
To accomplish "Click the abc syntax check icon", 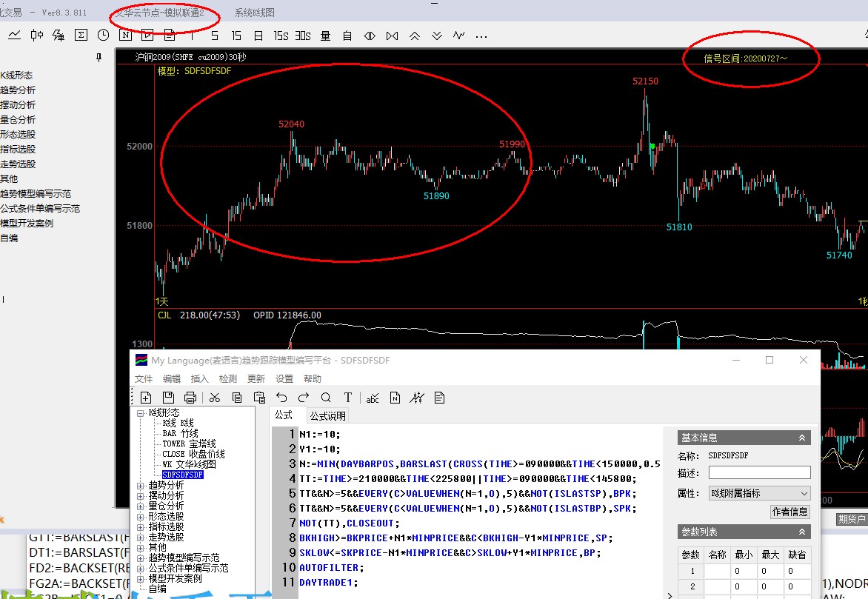I will coord(373,398).
